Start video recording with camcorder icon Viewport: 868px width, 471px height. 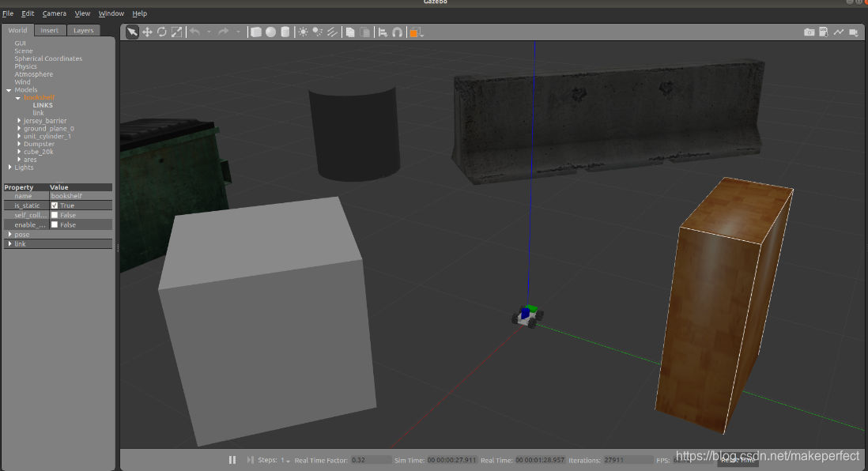pos(854,32)
